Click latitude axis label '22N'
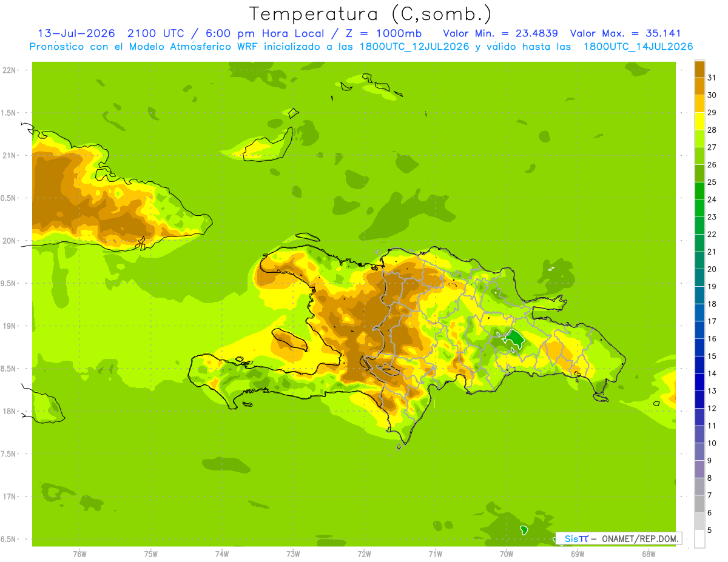 click(10, 70)
